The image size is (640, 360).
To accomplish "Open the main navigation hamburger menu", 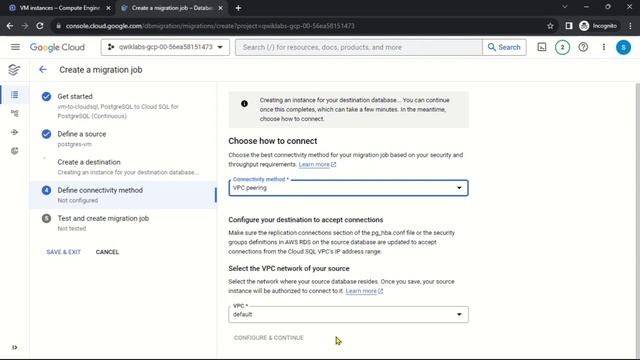I will click(15, 47).
